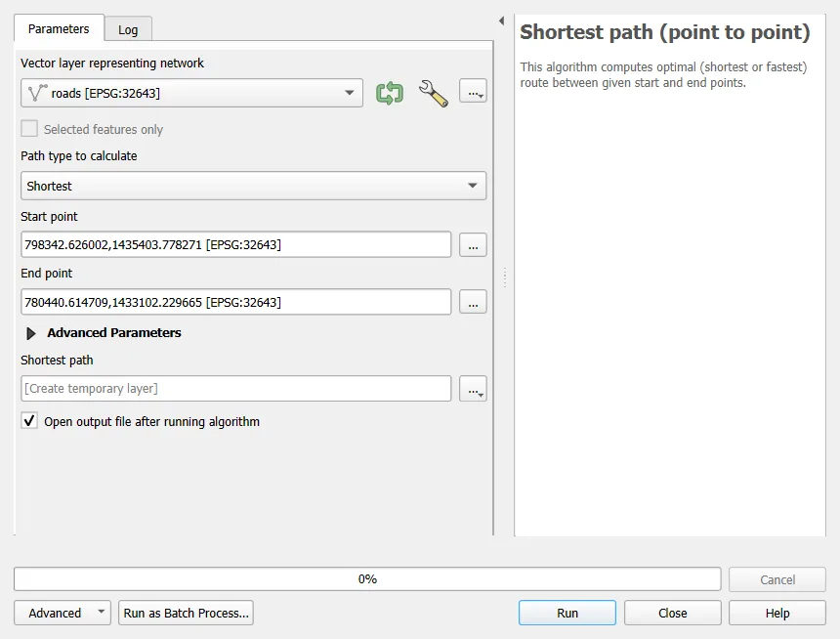The height and width of the screenshot is (639, 840).
Task: Click the disabled Cancel button
Action: click(x=777, y=579)
